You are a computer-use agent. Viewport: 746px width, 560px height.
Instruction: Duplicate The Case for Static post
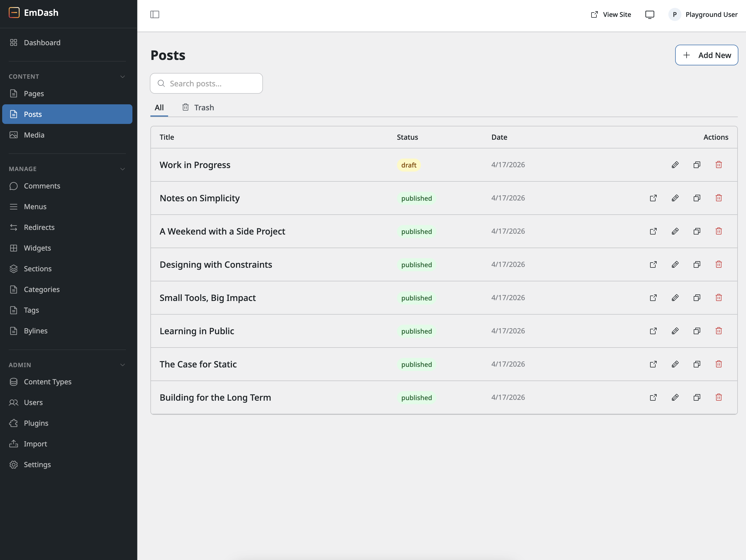point(697,364)
